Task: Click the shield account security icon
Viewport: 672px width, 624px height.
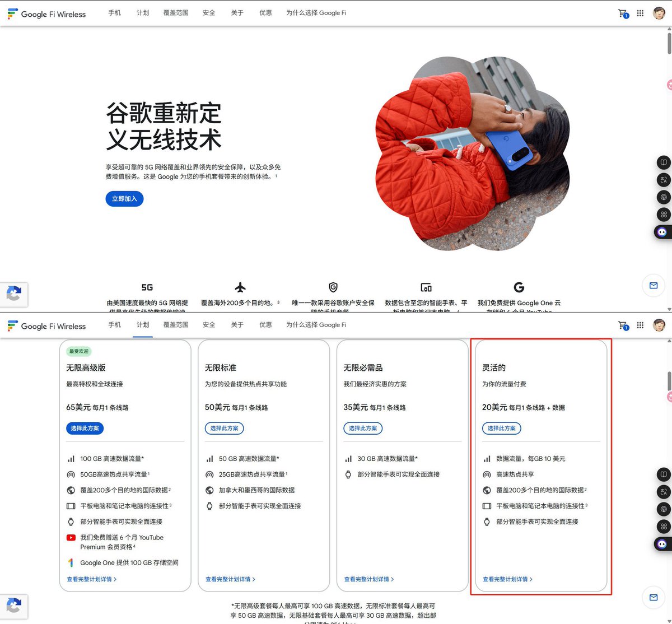Action: click(333, 287)
